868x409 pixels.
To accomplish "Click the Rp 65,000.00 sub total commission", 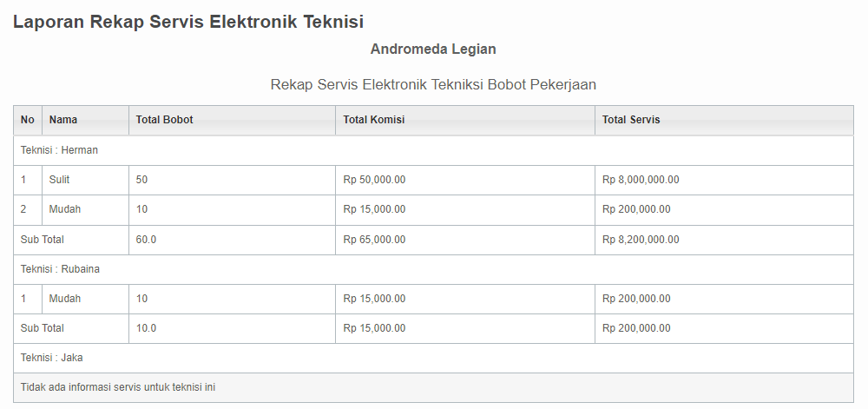I will click(x=465, y=241).
